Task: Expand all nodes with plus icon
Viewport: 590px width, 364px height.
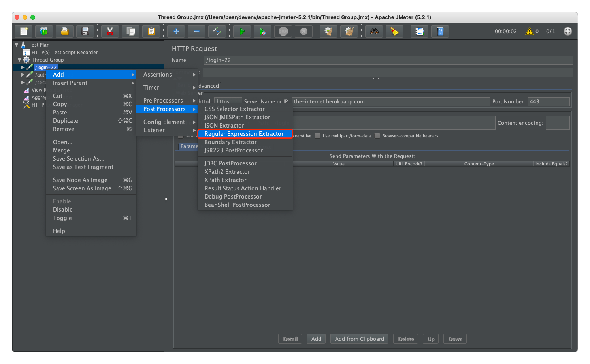Action: 176,31
